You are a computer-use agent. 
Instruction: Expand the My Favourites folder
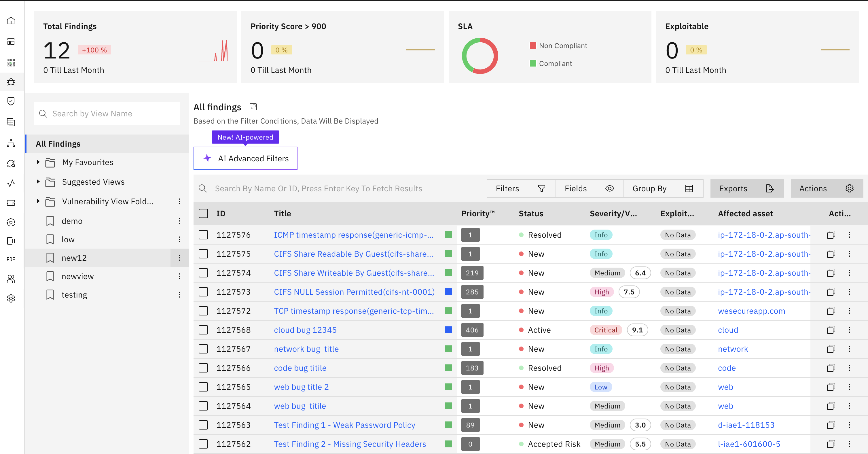point(38,162)
